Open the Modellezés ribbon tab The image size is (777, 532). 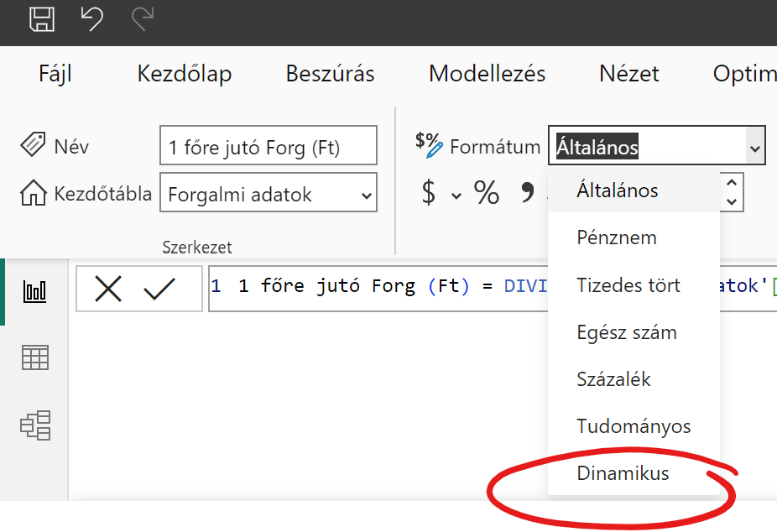[x=487, y=74]
